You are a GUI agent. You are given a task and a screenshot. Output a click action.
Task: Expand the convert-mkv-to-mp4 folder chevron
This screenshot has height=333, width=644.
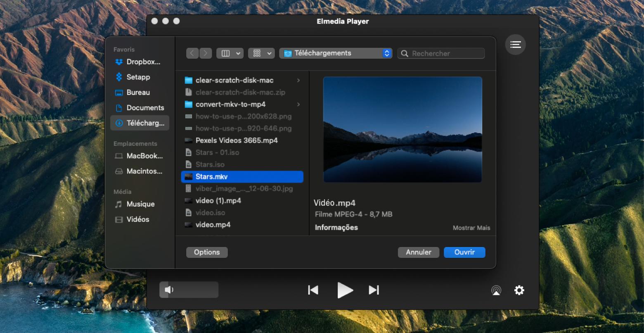click(x=298, y=105)
